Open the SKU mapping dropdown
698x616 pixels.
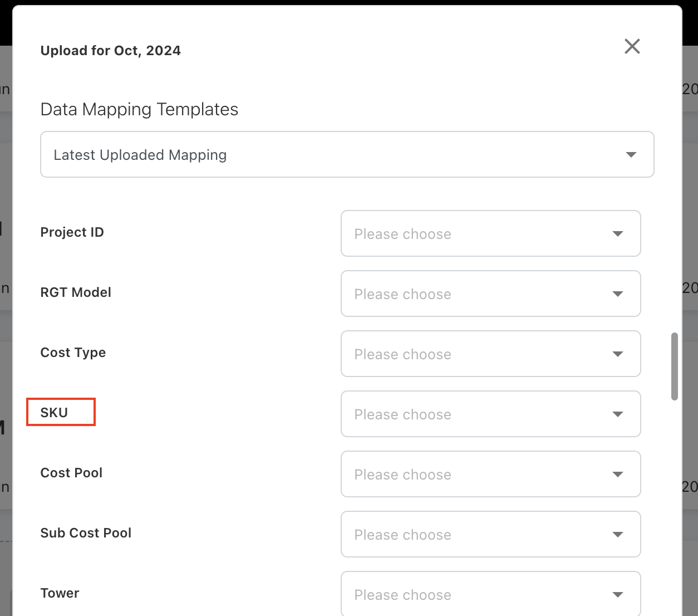point(479,414)
